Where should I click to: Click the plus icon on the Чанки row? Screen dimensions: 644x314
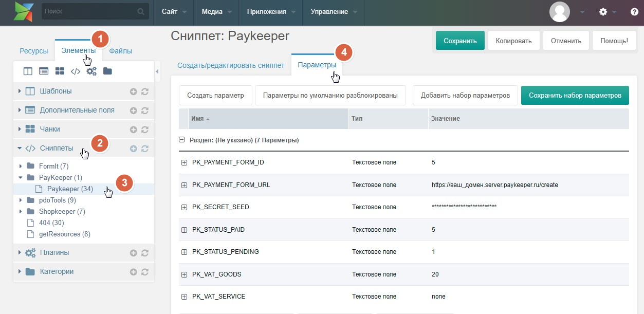(133, 130)
